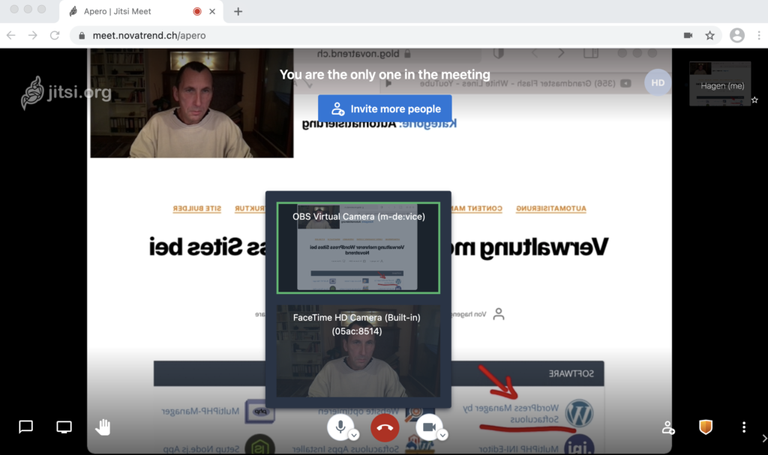View site info via the lock icon
Image resolution: width=768 pixels, height=455 pixels.
82,35
